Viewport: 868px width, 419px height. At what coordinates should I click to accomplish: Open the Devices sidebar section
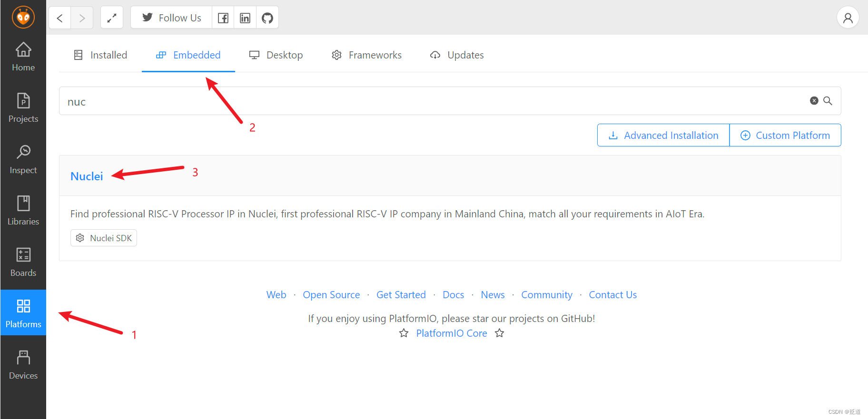coord(23,365)
